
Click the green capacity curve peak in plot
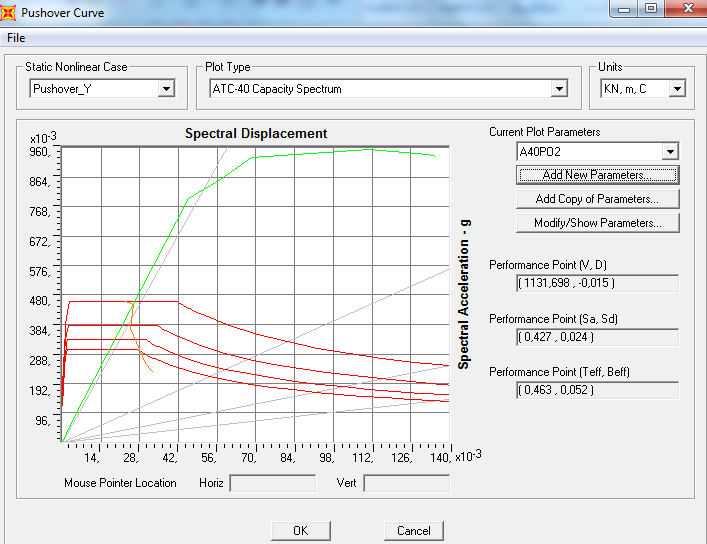371,150
